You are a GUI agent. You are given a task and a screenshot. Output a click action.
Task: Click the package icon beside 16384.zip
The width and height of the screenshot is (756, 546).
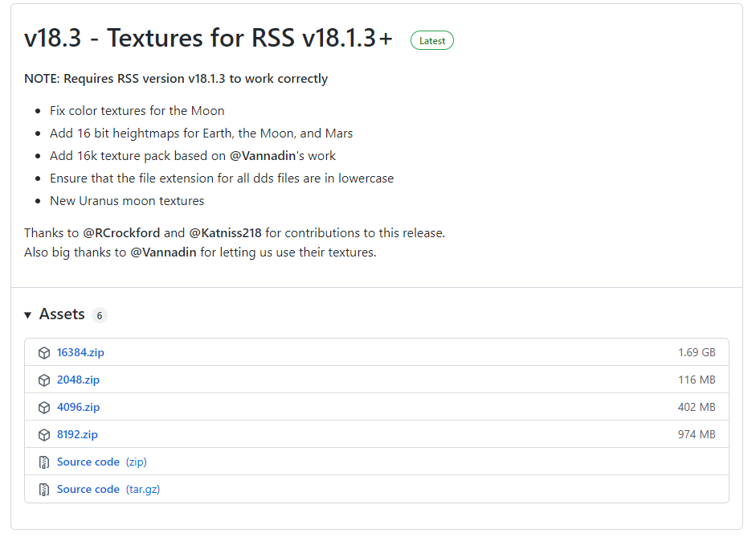pos(44,353)
